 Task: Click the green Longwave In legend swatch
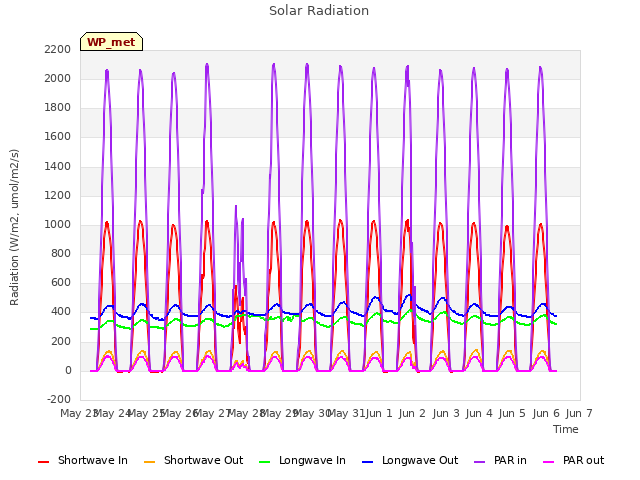(265, 462)
